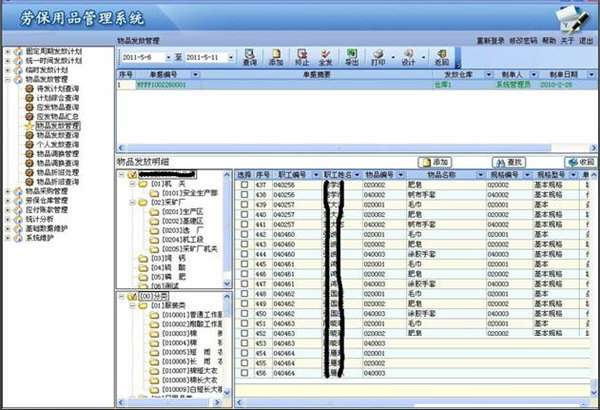
Task: Click the print button's dropdown arrow
Action: click(393, 57)
